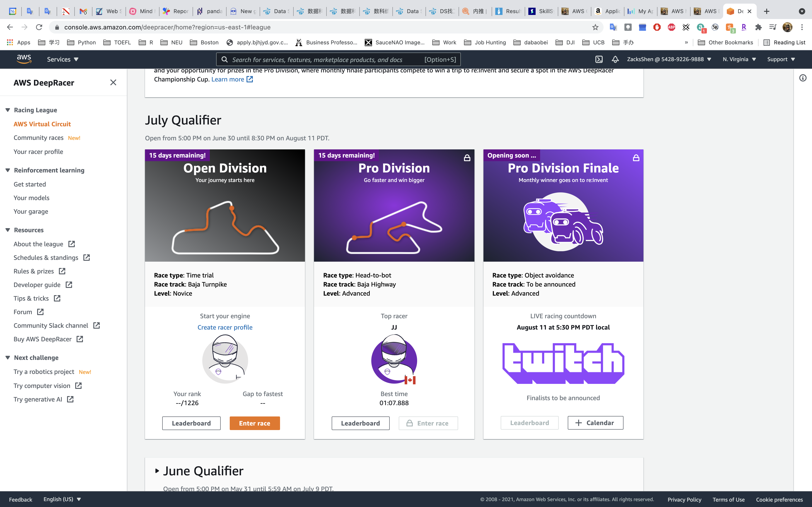Open Your models in sidebar

click(31, 198)
